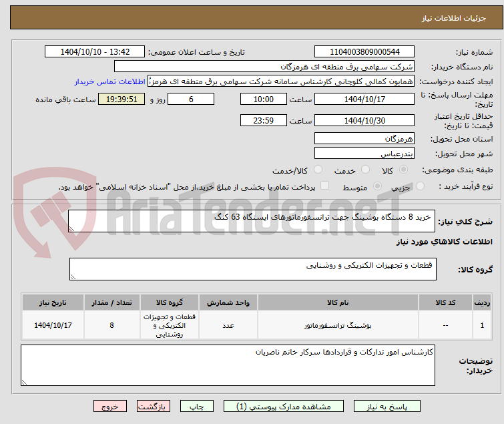Select the خدمت radio button
Viewport: 504px width, 424px height.
[x=365, y=169]
